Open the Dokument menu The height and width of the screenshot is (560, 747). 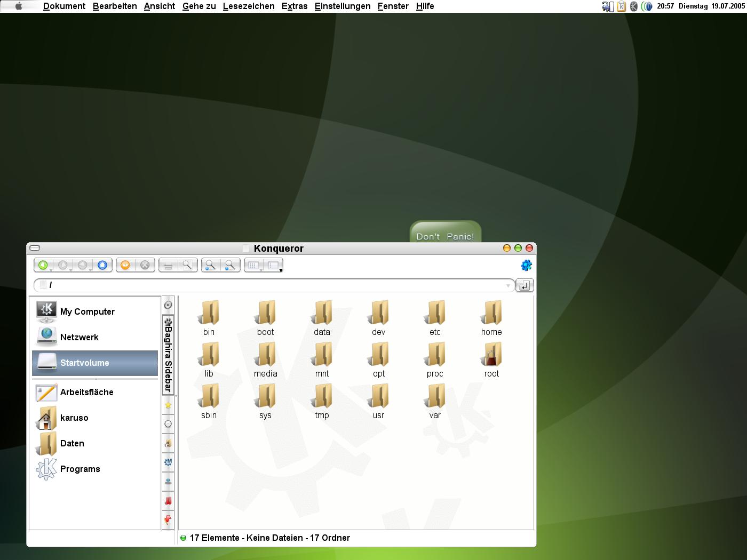(64, 6)
